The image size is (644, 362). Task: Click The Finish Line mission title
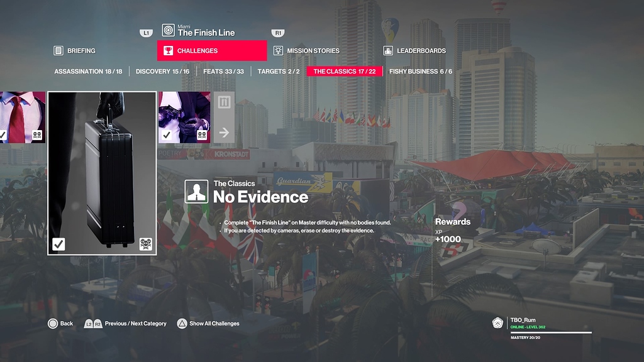pos(206,33)
